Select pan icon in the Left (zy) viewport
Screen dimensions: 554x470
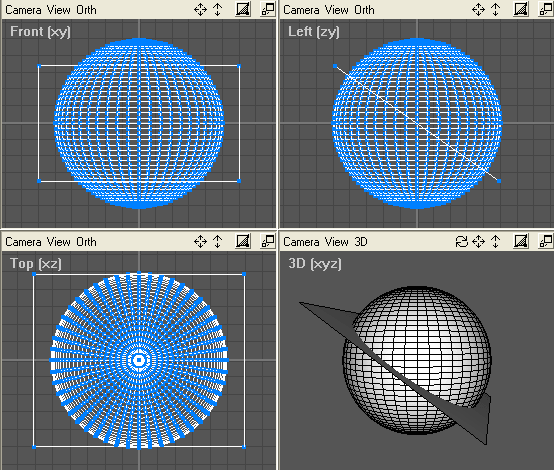[x=478, y=10]
